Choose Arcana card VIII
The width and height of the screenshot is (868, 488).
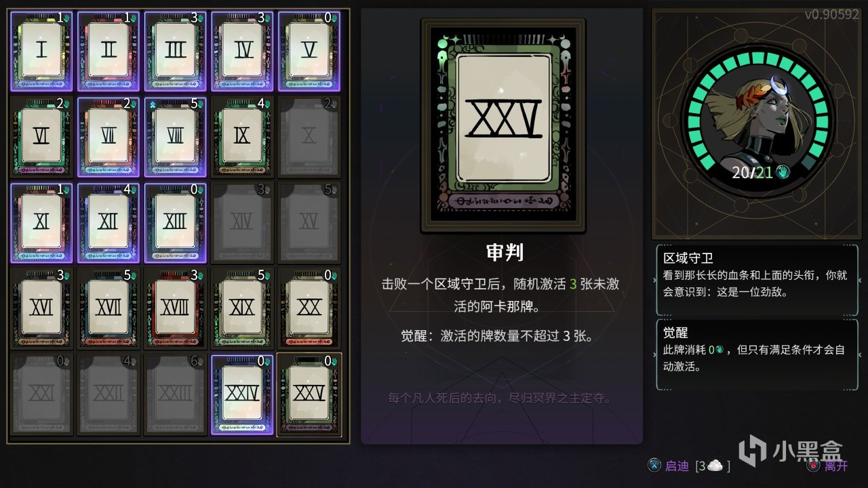click(176, 137)
